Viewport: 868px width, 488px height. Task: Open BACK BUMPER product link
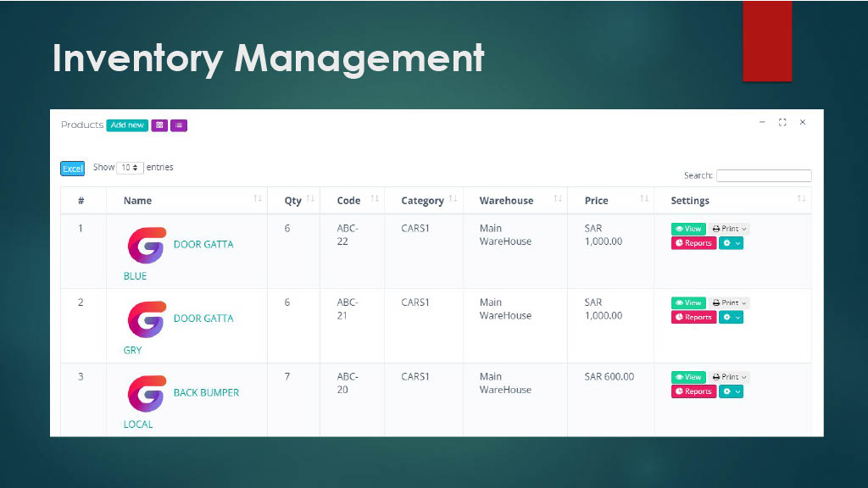[x=206, y=393]
